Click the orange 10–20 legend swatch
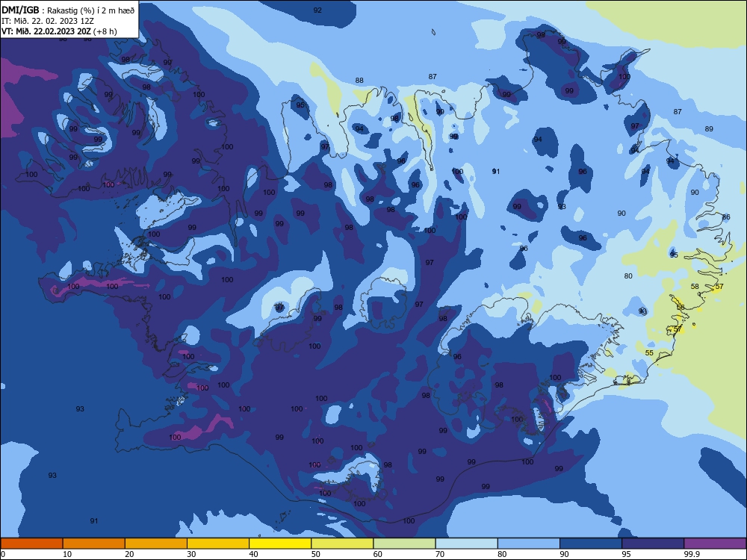 click(94, 544)
